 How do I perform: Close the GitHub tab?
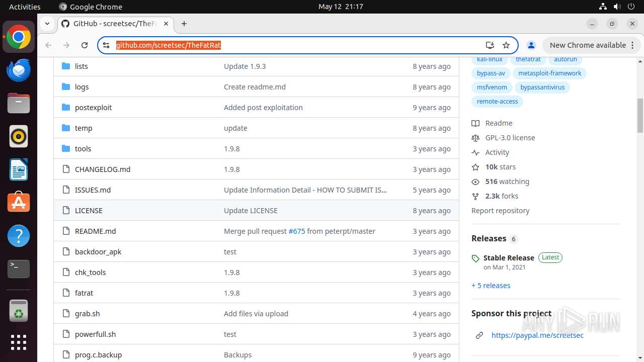point(166,24)
